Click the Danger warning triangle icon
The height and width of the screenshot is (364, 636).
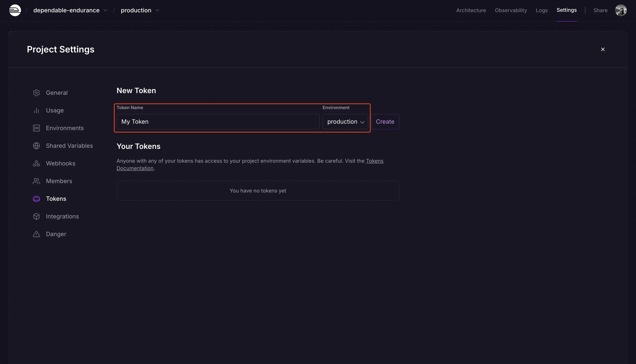pyautogui.click(x=36, y=234)
